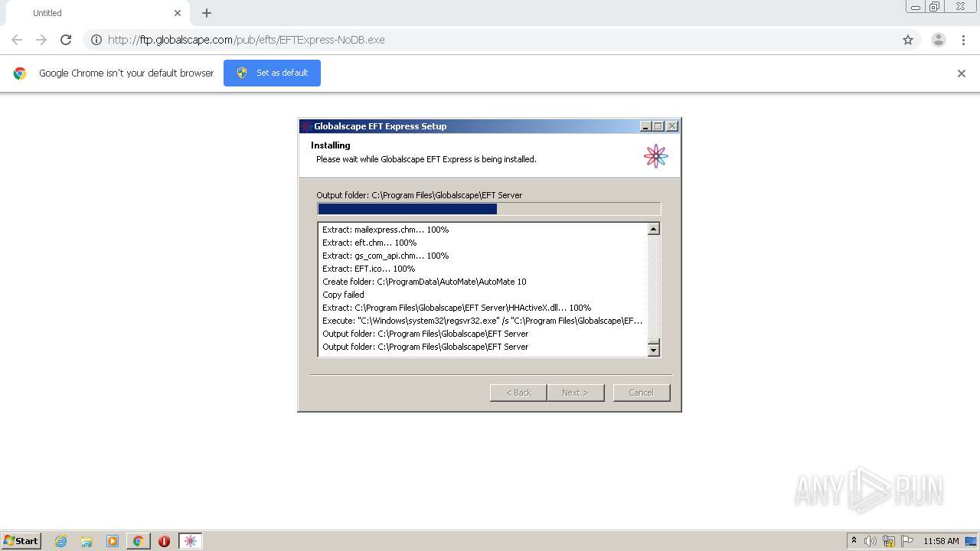Select 'Extract: gs_com_api.chm... 100%' log entry
The image size is (980, 551).
click(385, 256)
